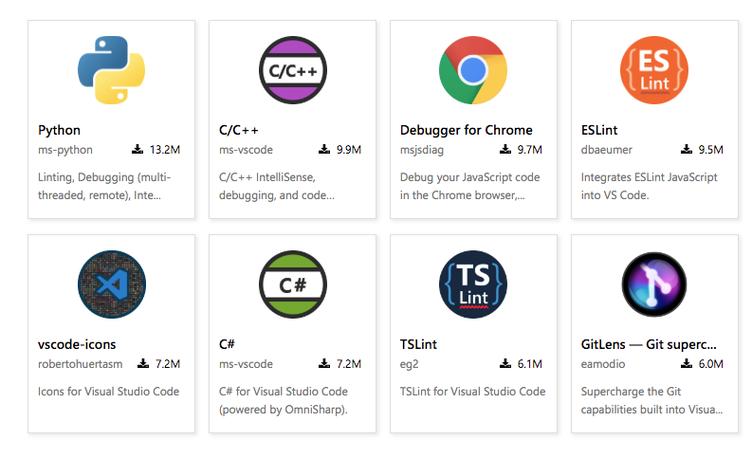Click the GitLens purple branch icon
Image resolution: width=752 pixels, height=458 pixels.
click(654, 284)
